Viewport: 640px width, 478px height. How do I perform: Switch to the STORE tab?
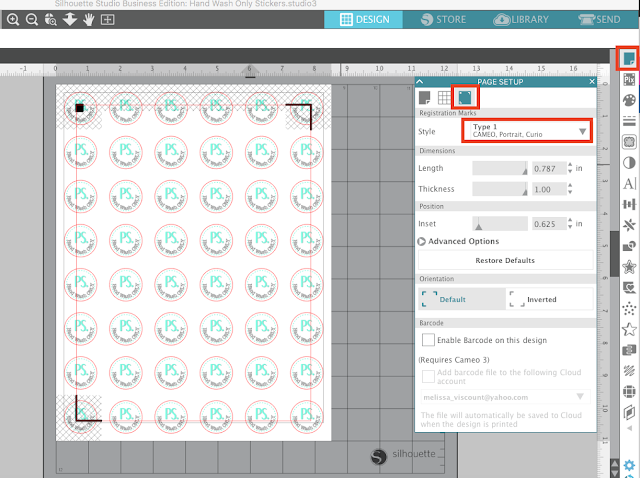[443, 19]
